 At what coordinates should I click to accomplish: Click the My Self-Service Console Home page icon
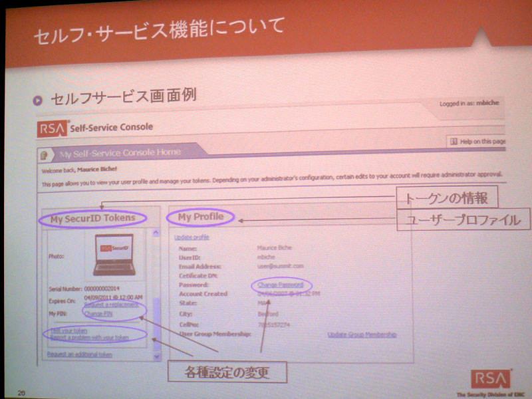click(45, 156)
